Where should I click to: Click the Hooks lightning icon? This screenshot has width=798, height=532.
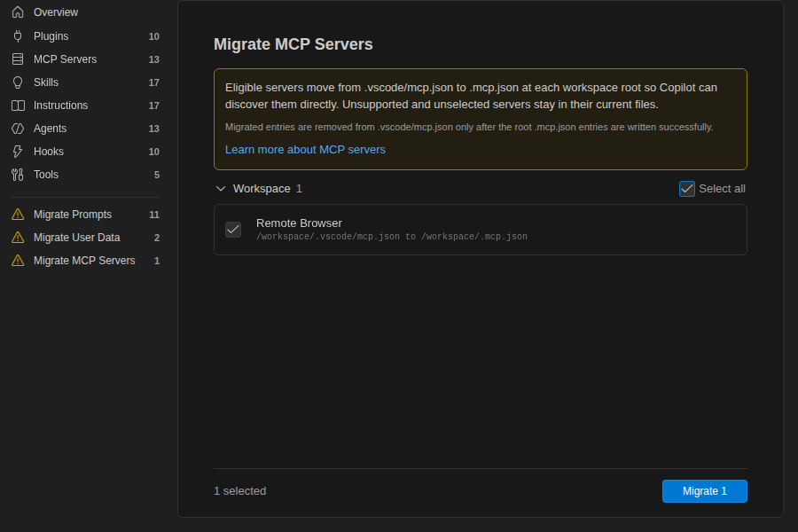(18, 152)
